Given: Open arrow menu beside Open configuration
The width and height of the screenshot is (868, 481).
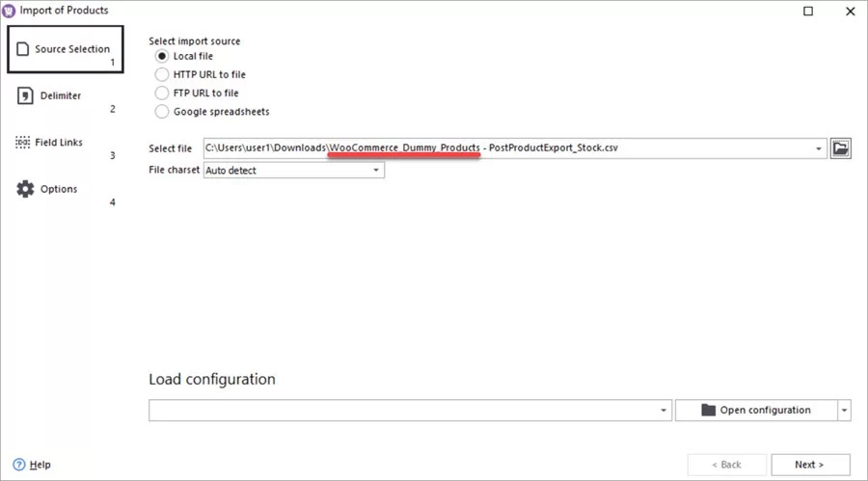Looking at the screenshot, I should 845,411.
